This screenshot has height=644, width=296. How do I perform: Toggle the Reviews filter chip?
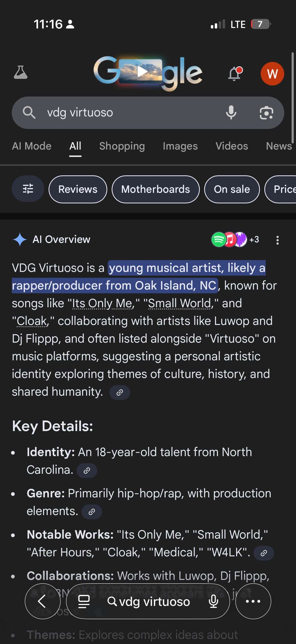78,189
